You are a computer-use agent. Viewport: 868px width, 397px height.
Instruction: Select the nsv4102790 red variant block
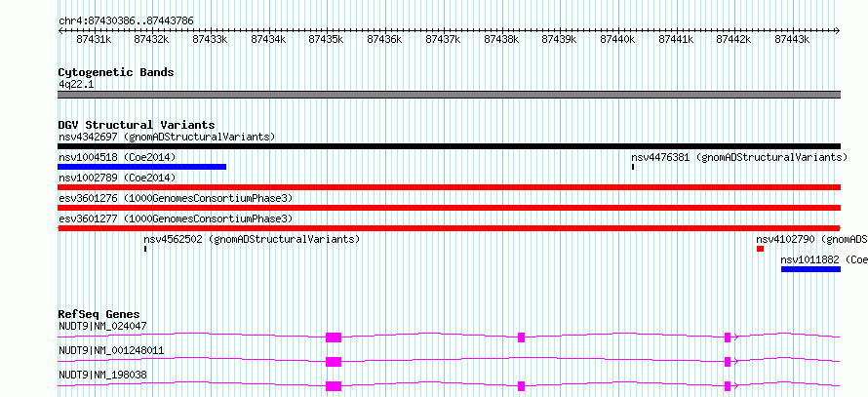click(x=760, y=249)
